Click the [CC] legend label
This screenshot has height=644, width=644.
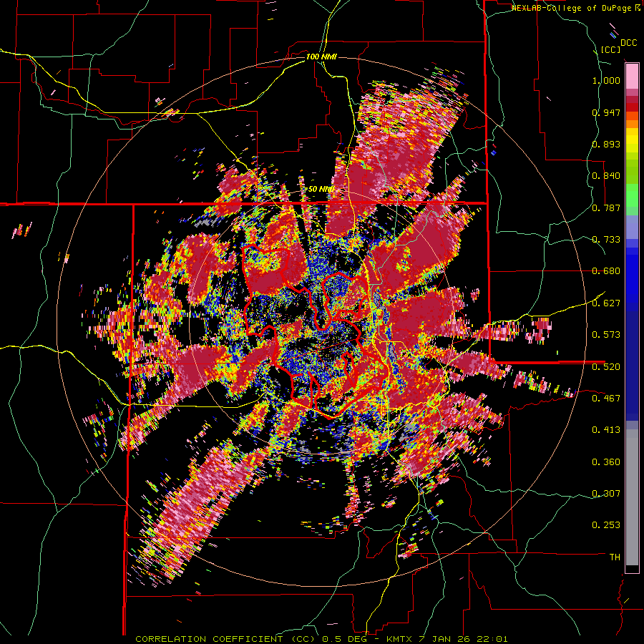(x=610, y=49)
